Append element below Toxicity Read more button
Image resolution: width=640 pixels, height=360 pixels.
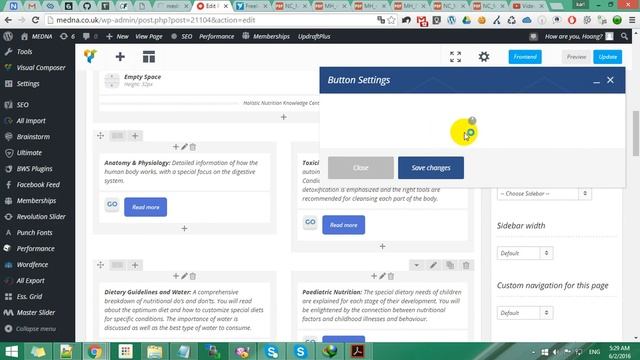click(x=382, y=247)
